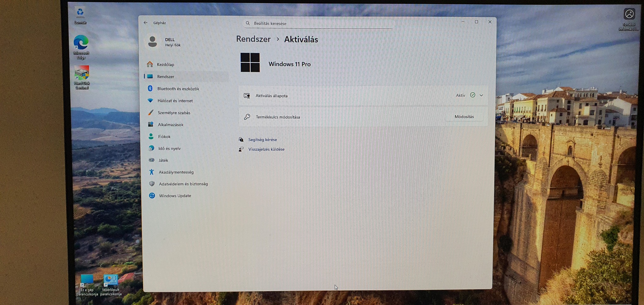Launch Microsoft Edge from the desktop
The width and height of the screenshot is (644, 305).
(x=81, y=47)
